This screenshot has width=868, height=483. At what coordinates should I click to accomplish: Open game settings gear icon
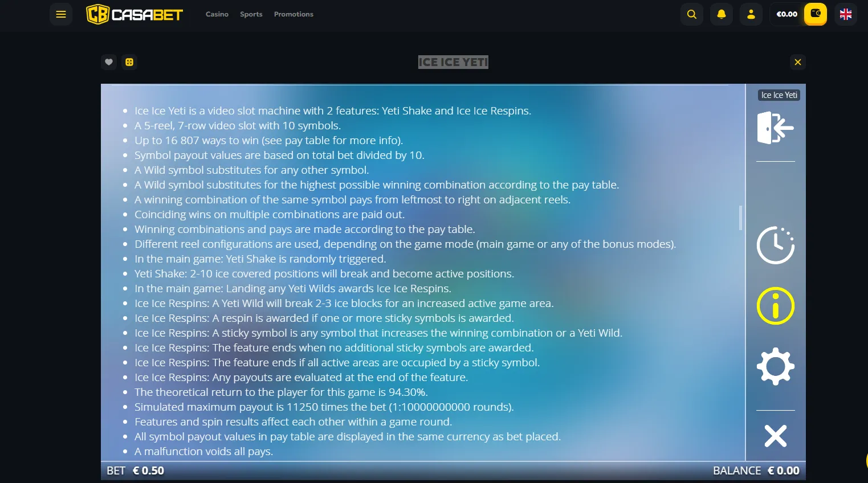pyautogui.click(x=776, y=366)
